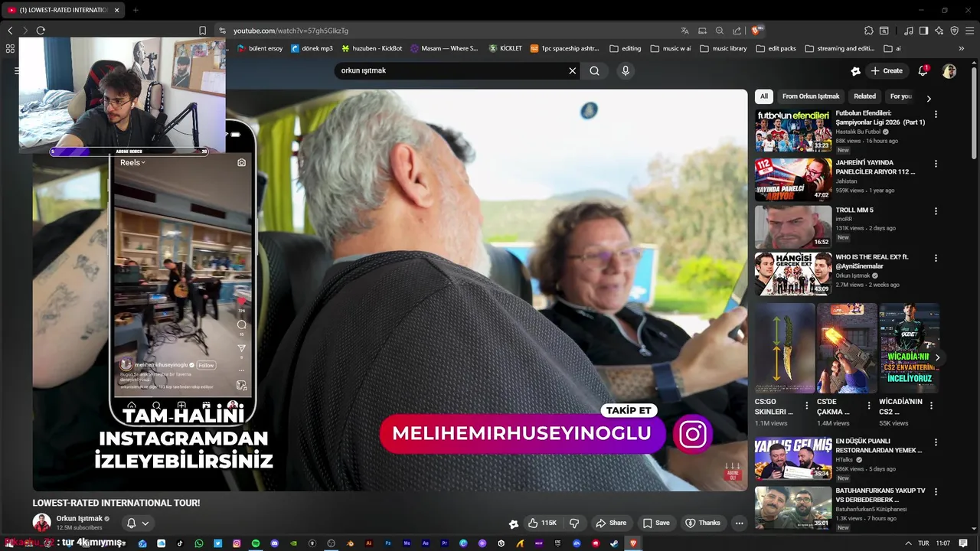The image size is (980, 551).
Task: Open the YouTube account avatar menu
Action: (x=949, y=71)
